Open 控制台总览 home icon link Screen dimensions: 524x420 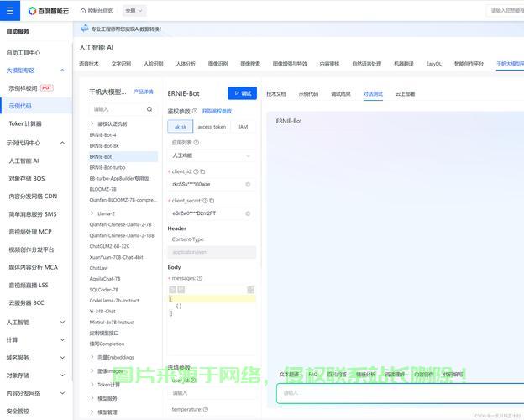(x=97, y=11)
